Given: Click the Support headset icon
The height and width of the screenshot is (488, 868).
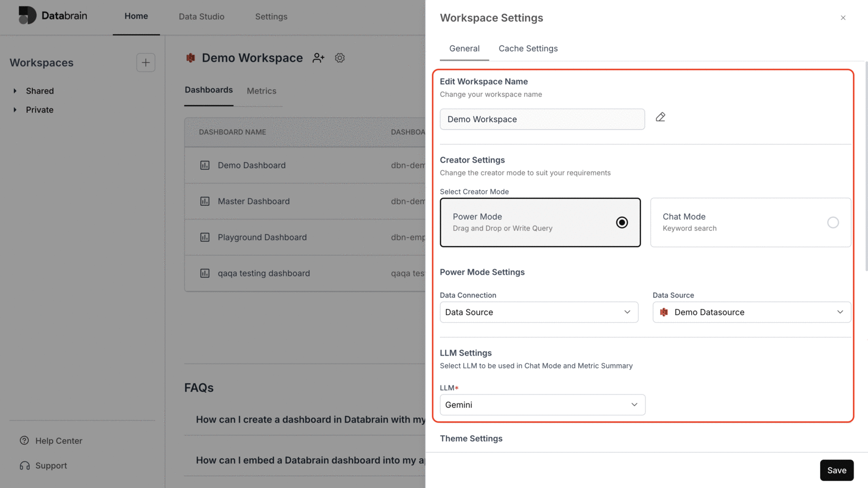Looking at the screenshot, I should [24, 465].
